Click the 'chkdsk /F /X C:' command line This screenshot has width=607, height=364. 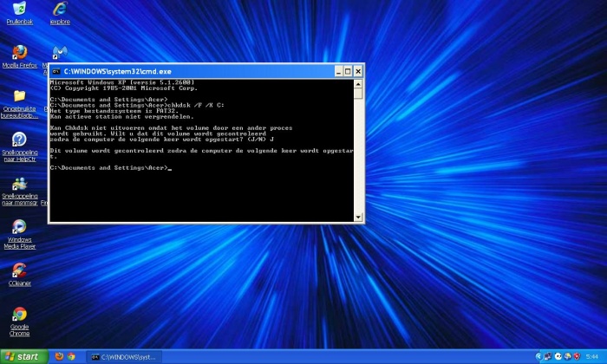point(137,105)
